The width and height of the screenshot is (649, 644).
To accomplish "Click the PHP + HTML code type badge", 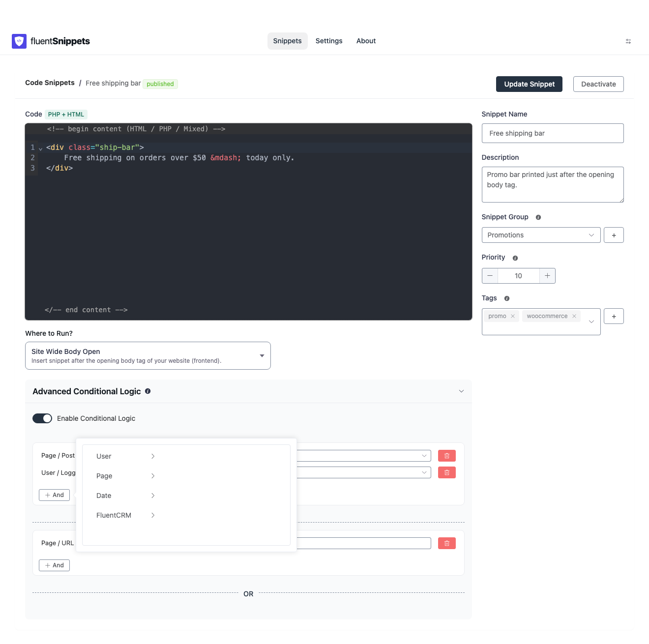I will coord(66,115).
